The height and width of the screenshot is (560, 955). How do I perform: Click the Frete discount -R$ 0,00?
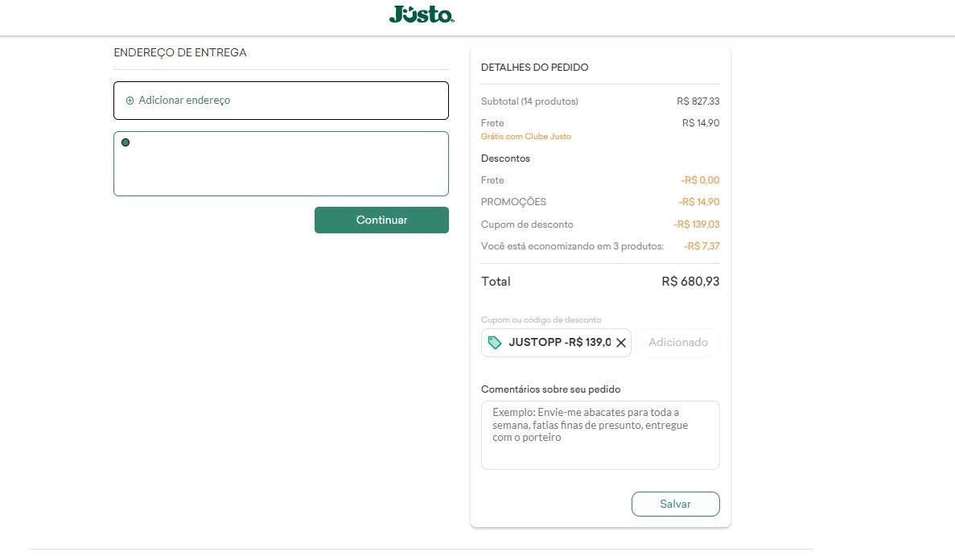coord(700,180)
